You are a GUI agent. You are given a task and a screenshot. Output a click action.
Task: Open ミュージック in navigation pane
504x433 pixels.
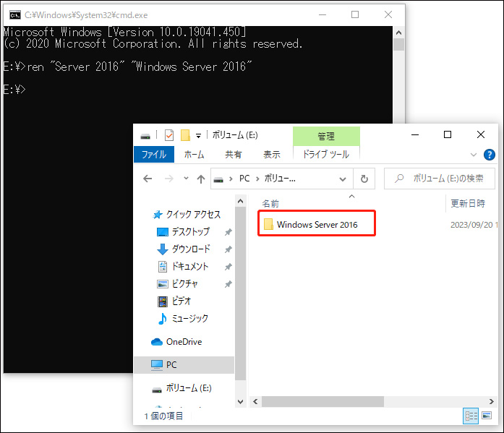[x=190, y=318]
